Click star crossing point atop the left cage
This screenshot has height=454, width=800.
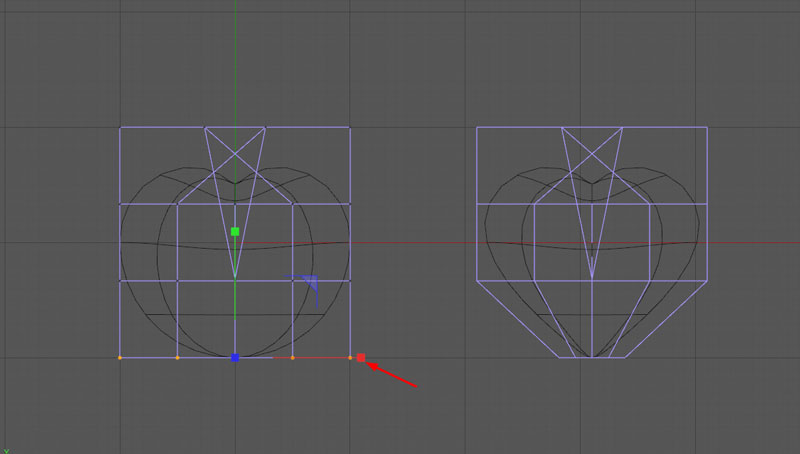click(x=235, y=153)
